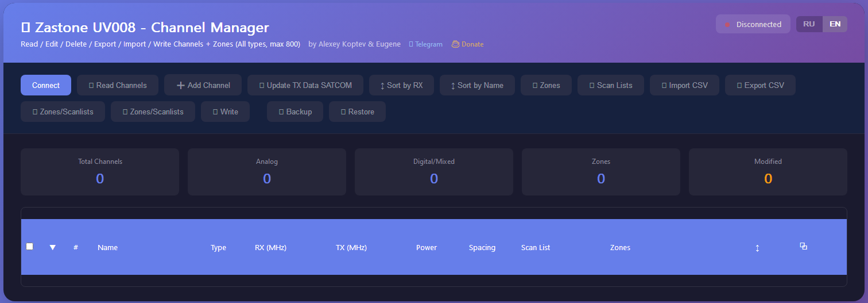Tick the select-all checkbox in table header
The image size is (868, 303).
30,247
